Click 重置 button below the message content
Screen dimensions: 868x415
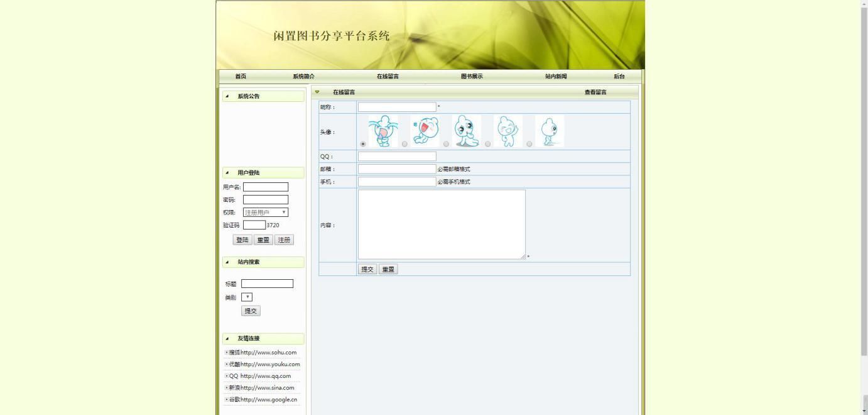click(388, 269)
